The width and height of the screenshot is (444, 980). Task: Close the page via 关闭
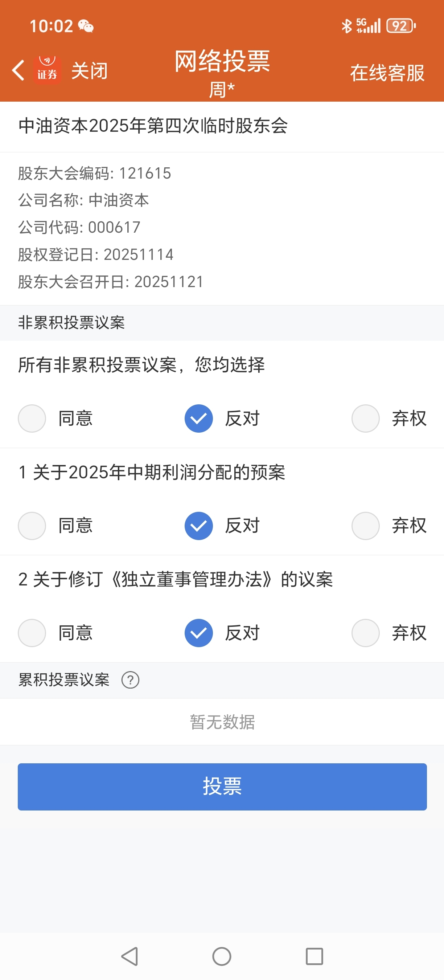pyautogui.click(x=89, y=71)
